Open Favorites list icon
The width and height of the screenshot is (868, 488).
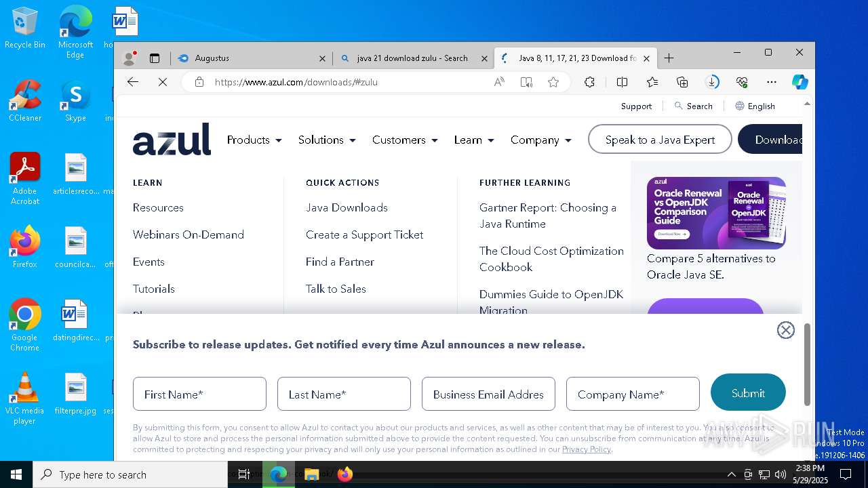coord(652,82)
